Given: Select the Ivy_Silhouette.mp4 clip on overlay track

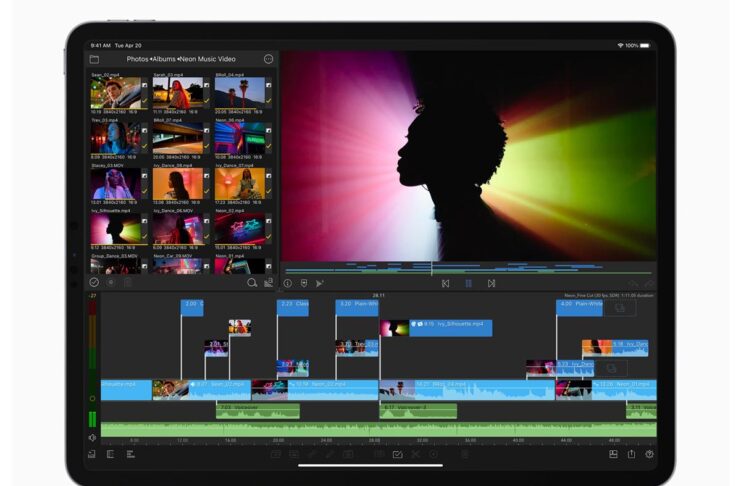Looking at the screenshot, I should [x=436, y=328].
